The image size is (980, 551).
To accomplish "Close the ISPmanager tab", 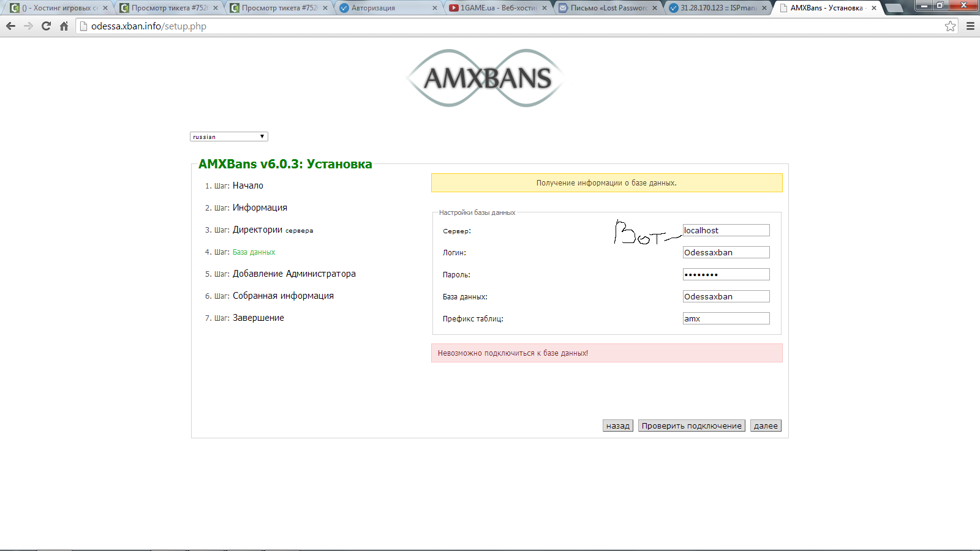I will pos(764,8).
